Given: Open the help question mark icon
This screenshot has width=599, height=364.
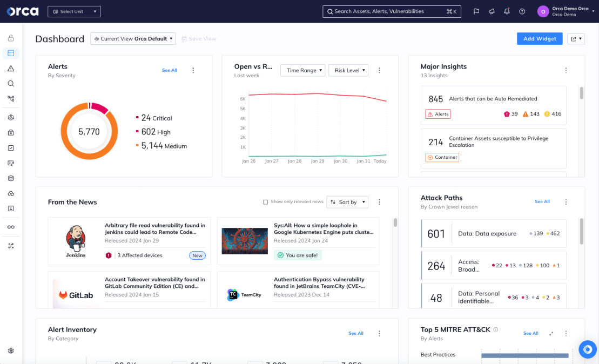Looking at the screenshot, I should (x=522, y=11).
